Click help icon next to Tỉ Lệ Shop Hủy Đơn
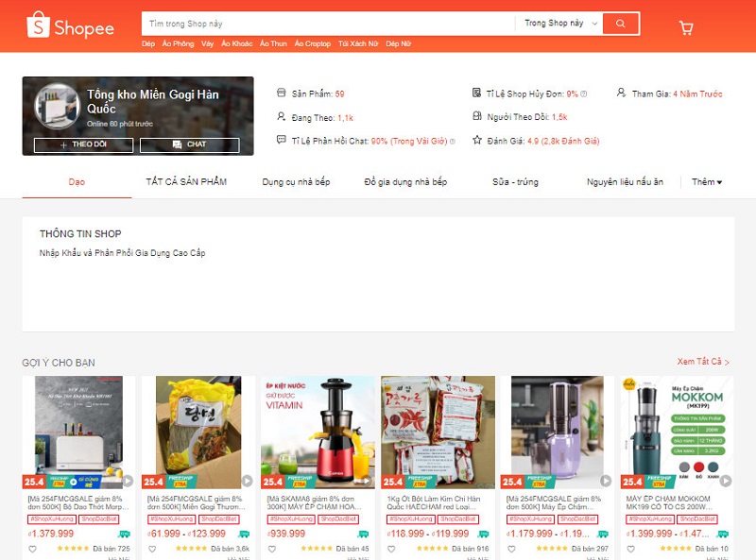756x560 pixels. 584,93
